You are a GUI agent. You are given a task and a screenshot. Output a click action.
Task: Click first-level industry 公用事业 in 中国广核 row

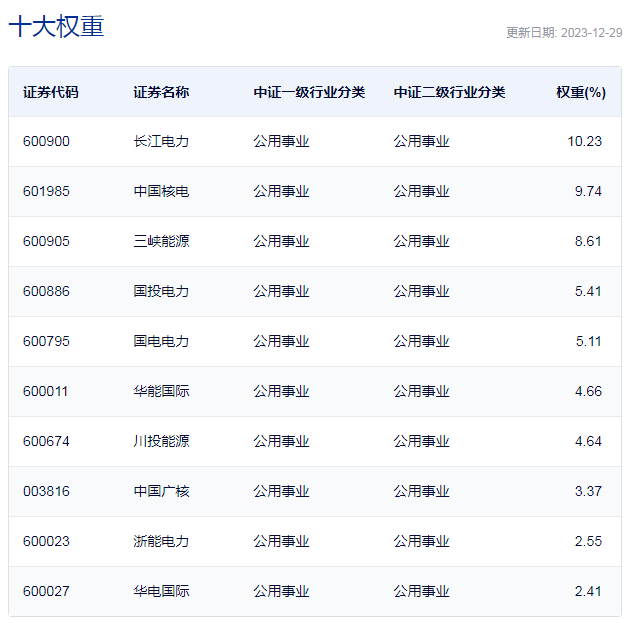tap(281, 491)
